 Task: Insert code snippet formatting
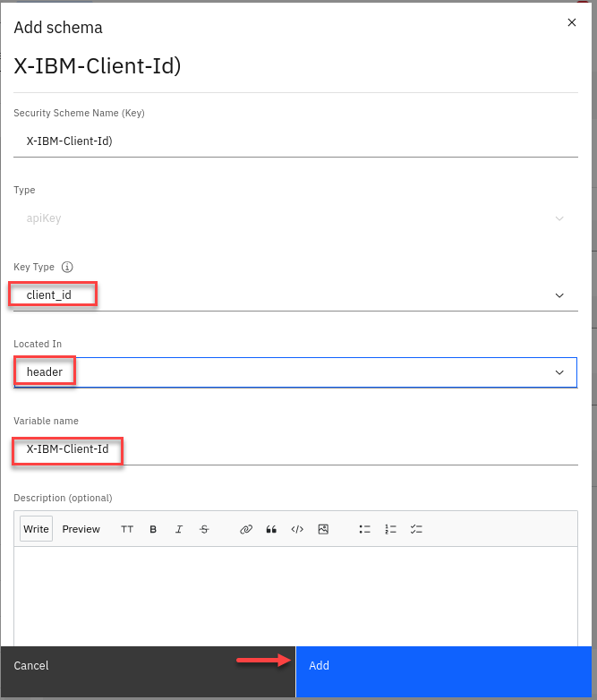[x=297, y=529]
